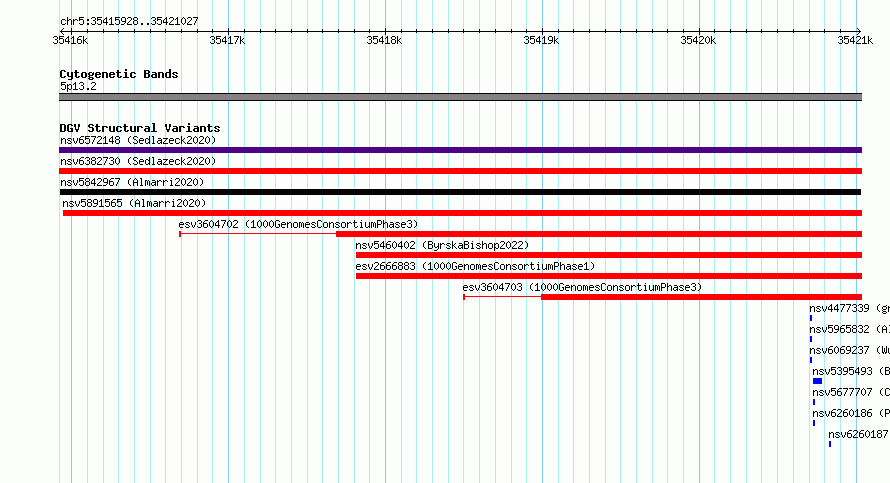
Task: Click the 35421k ruler tick label
Action: pyautogui.click(x=855, y=40)
